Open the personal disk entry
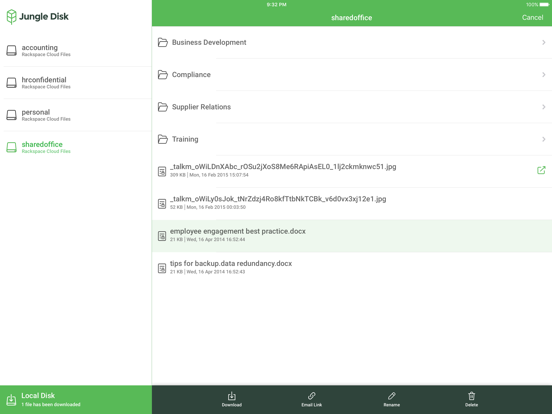Screen dimensions: 552x414 tap(76, 115)
